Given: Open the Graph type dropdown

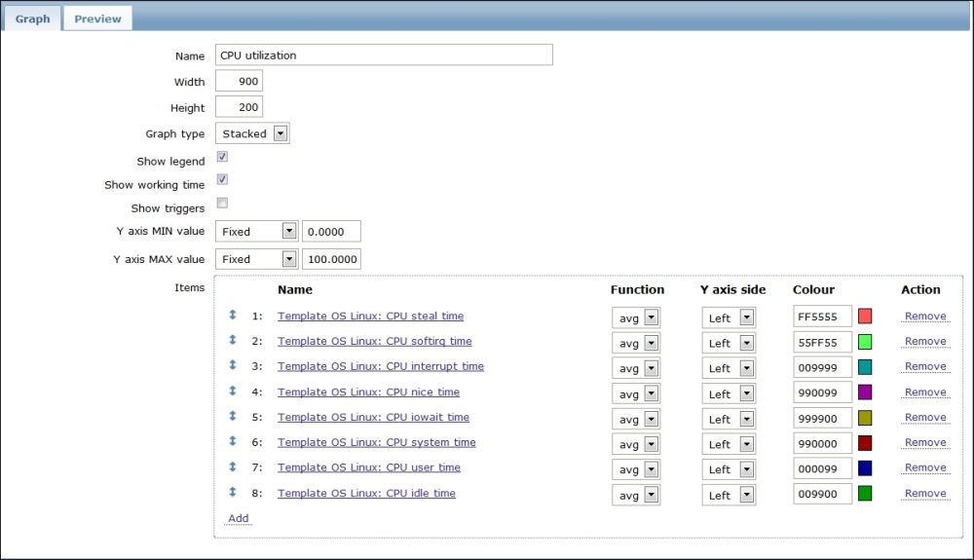Looking at the screenshot, I should pyautogui.click(x=252, y=133).
